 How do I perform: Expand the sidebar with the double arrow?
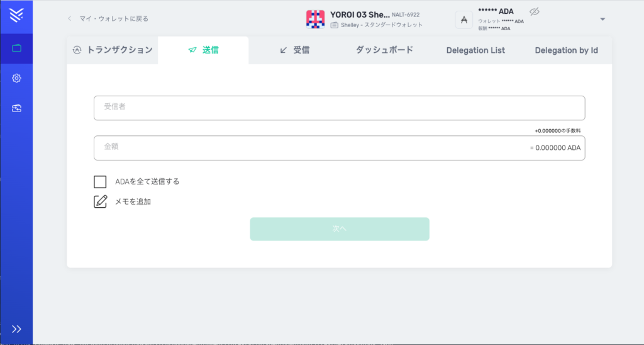(16, 329)
